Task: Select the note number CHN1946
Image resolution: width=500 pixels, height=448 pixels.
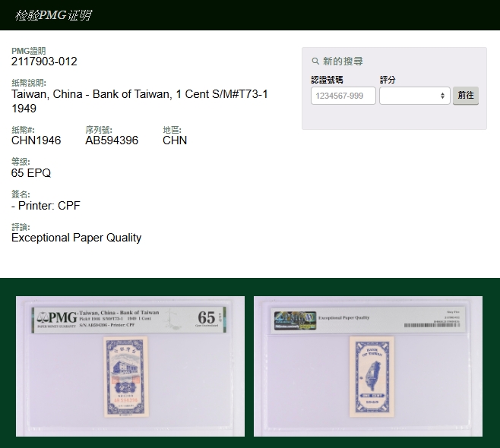Action: (36, 140)
